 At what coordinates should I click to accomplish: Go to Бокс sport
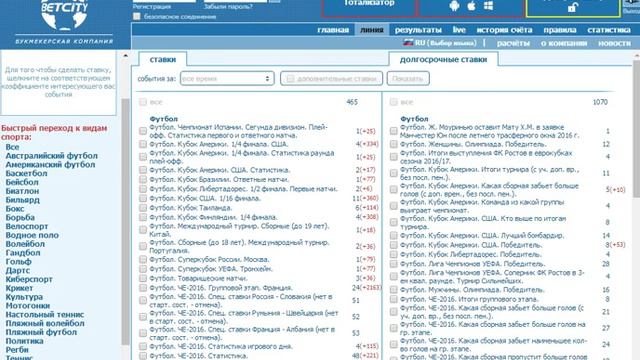pos(15,209)
